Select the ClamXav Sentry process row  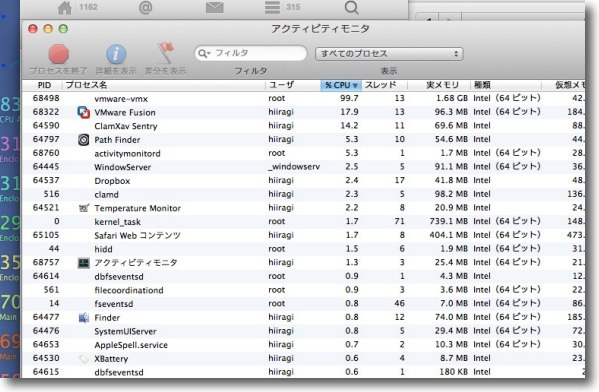click(303, 126)
